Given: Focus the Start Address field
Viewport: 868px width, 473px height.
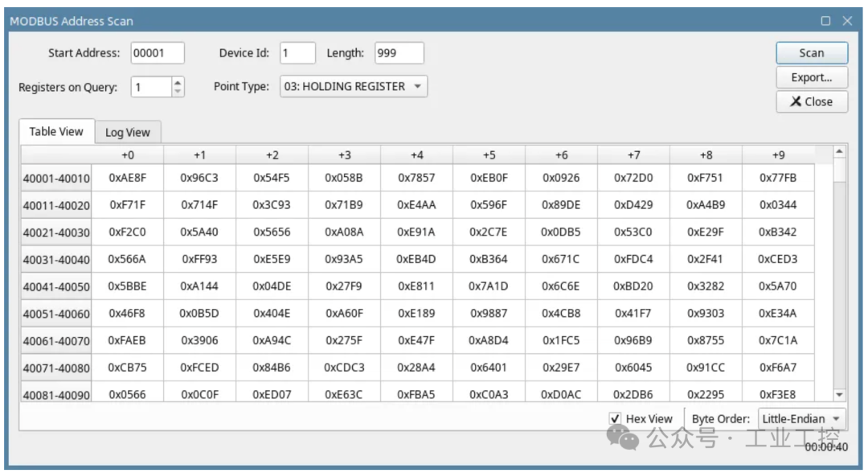Looking at the screenshot, I should 158,53.
